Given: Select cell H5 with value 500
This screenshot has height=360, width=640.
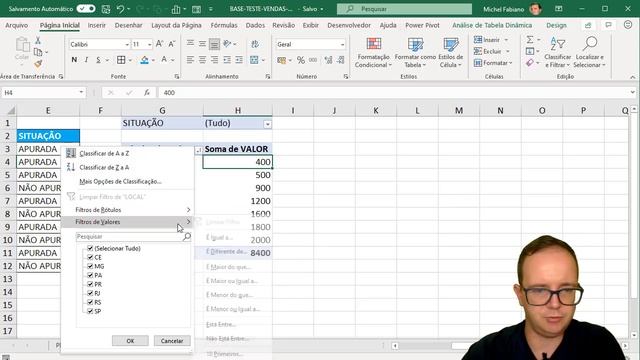Looking at the screenshot, I should click(x=238, y=175).
